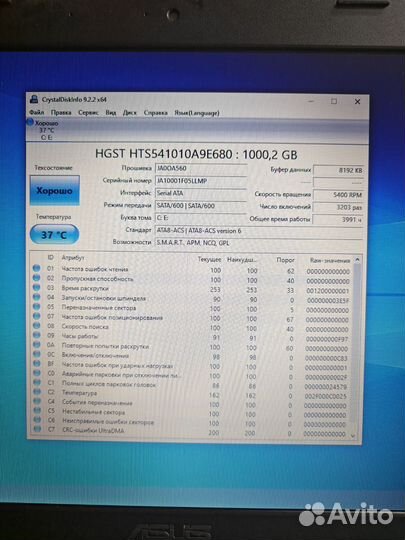
Task: Click the status icon for attribute 05
Action: 37,307
